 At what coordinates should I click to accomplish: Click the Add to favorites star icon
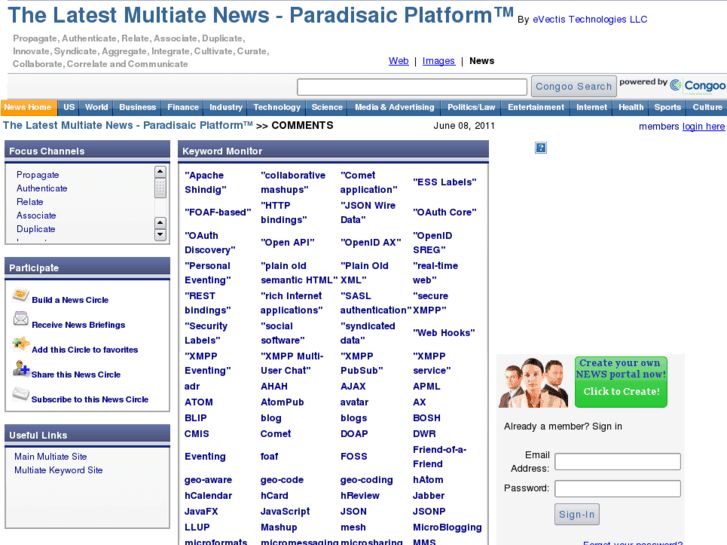[20, 344]
